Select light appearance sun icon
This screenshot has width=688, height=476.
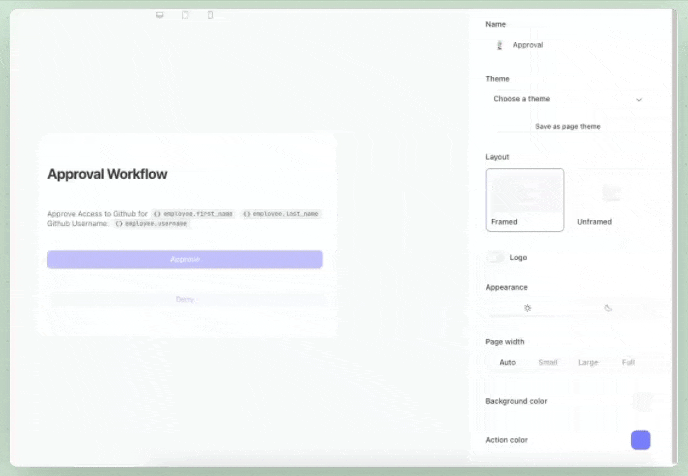(x=527, y=308)
